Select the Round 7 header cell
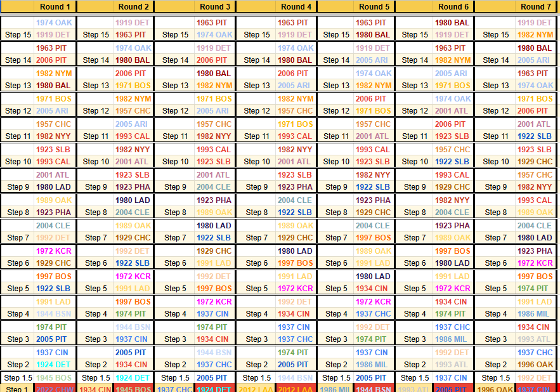This screenshot has width=560, height=392. coord(536,6)
